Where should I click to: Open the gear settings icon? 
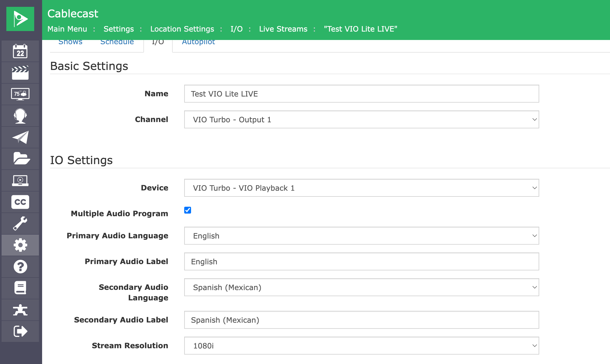coord(20,245)
